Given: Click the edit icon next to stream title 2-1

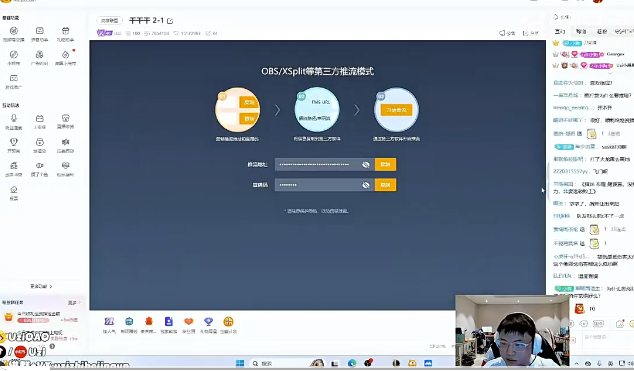Looking at the screenshot, I should pyautogui.click(x=170, y=21).
